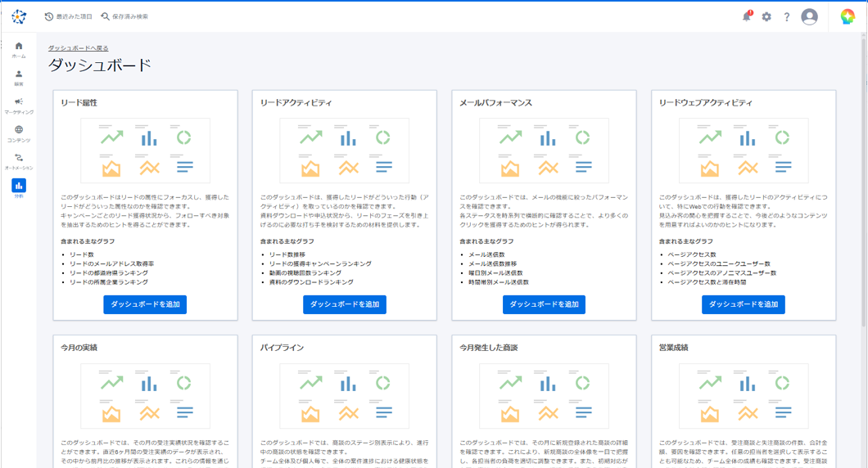Image resolution: width=868 pixels, height=468 pixels.
Task: Click list item 資料のダウンロードランキング
Action: 311,282
